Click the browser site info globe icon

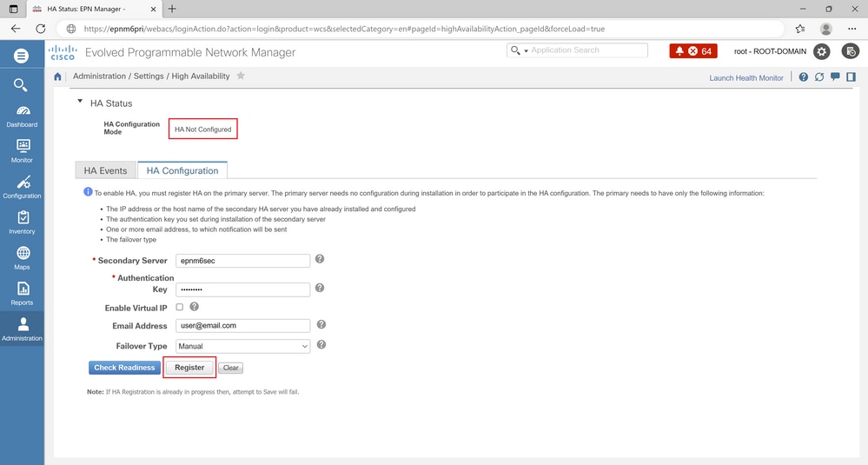71,29
